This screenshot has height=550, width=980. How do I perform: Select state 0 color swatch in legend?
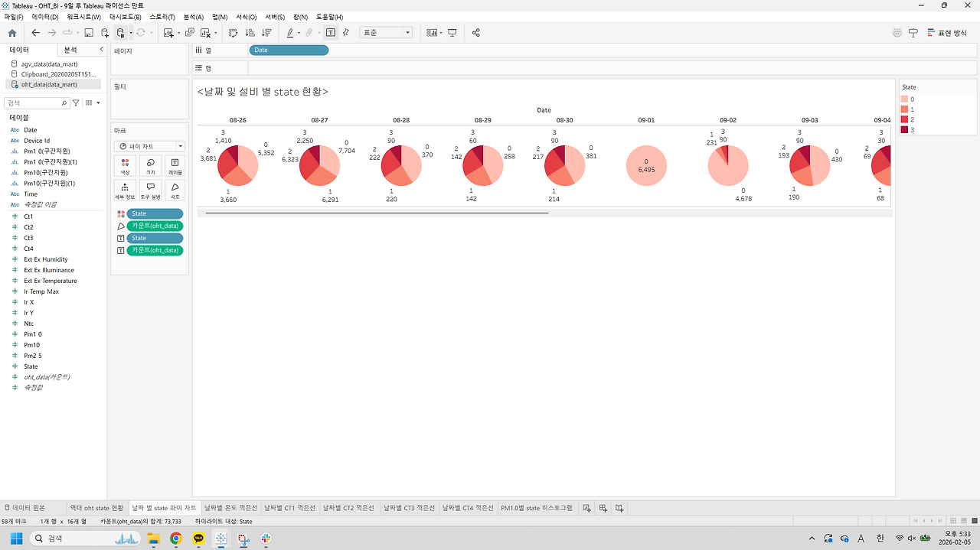click(906, 99)
